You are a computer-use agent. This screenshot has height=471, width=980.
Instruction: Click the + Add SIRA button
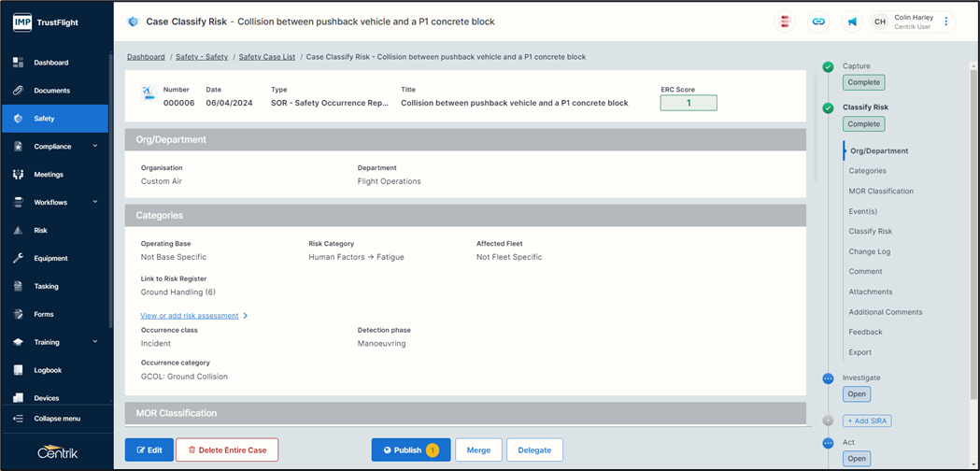867,421
